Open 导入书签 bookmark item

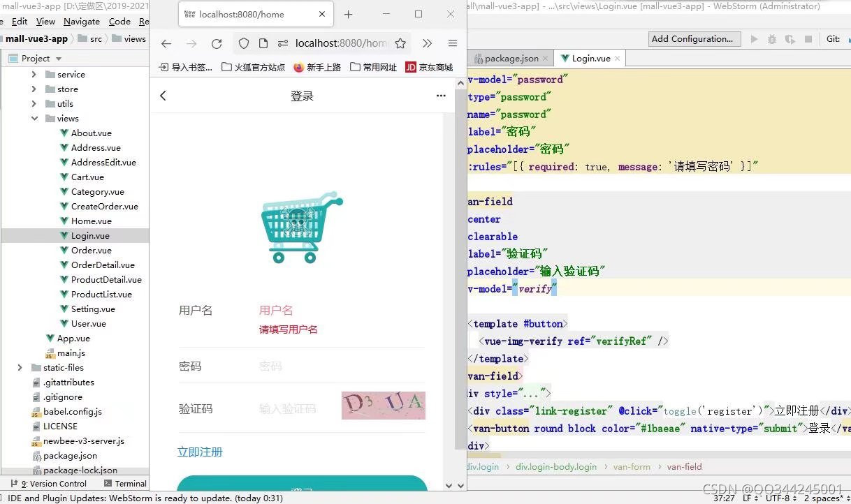point(186,67)
